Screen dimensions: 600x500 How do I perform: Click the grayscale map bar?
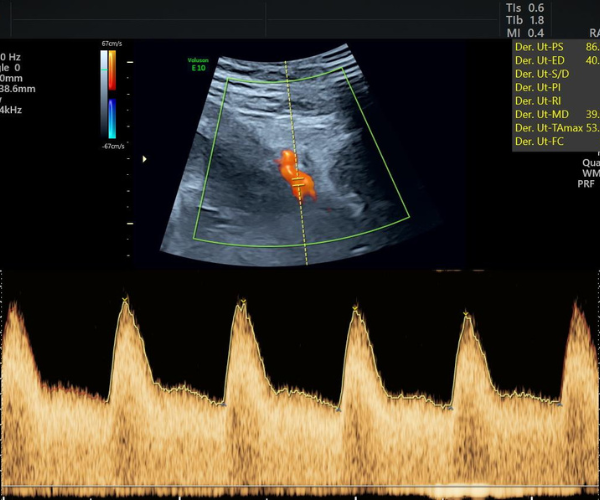tap(104, 94)
